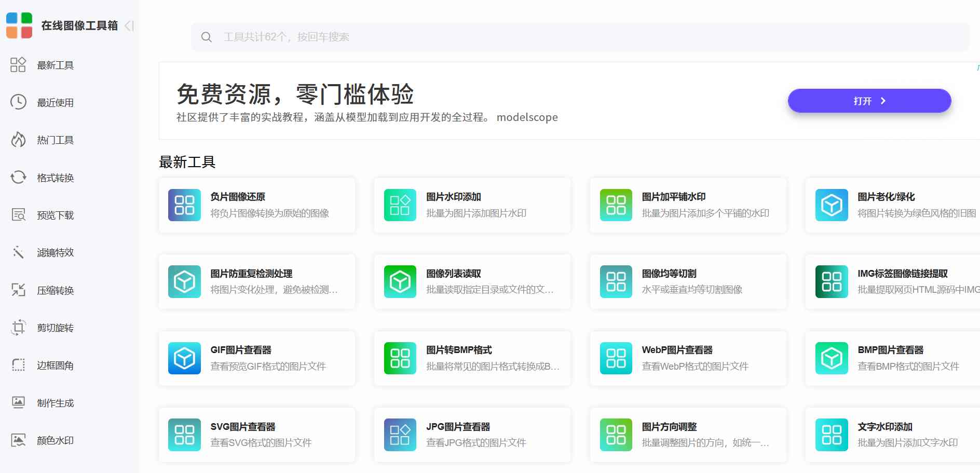This screenshot has height=473, width=980.
Task: Click the 最近使用 clock icon
Action: [18, 102]
